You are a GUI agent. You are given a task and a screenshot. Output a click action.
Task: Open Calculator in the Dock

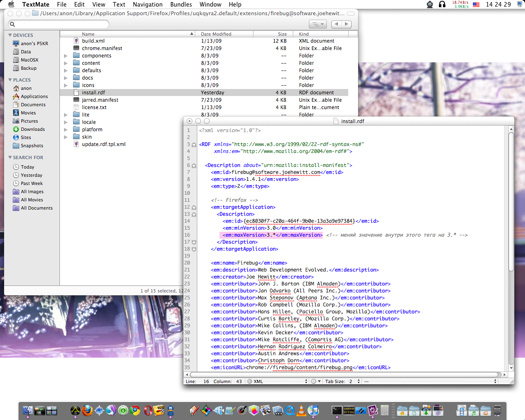(x=384, y=411)
